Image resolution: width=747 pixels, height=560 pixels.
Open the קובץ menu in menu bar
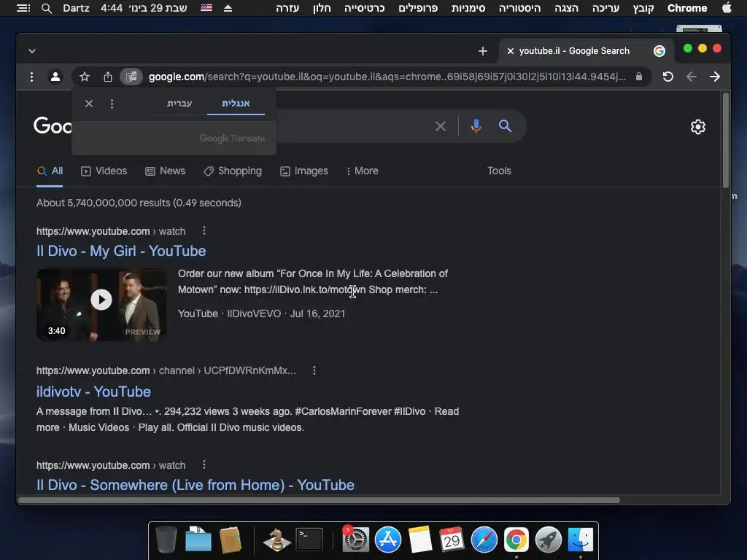point(643,8)
